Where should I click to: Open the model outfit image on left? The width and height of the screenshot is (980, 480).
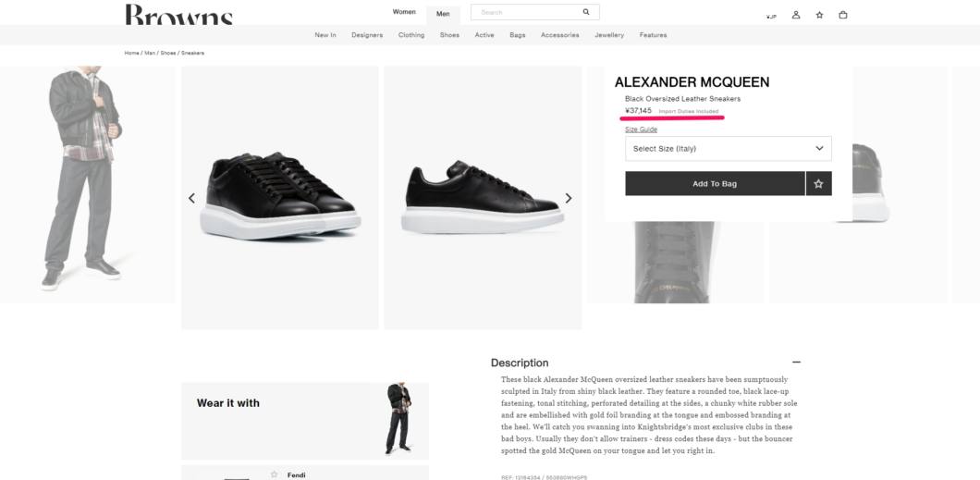click(x=87, y=184)
